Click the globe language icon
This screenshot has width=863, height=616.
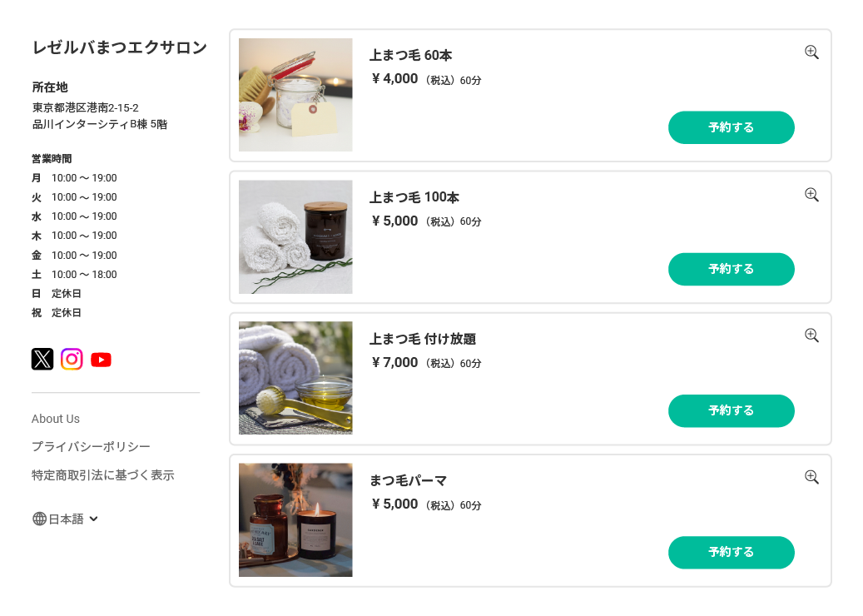pyautogui.click(x=39, y=519)
